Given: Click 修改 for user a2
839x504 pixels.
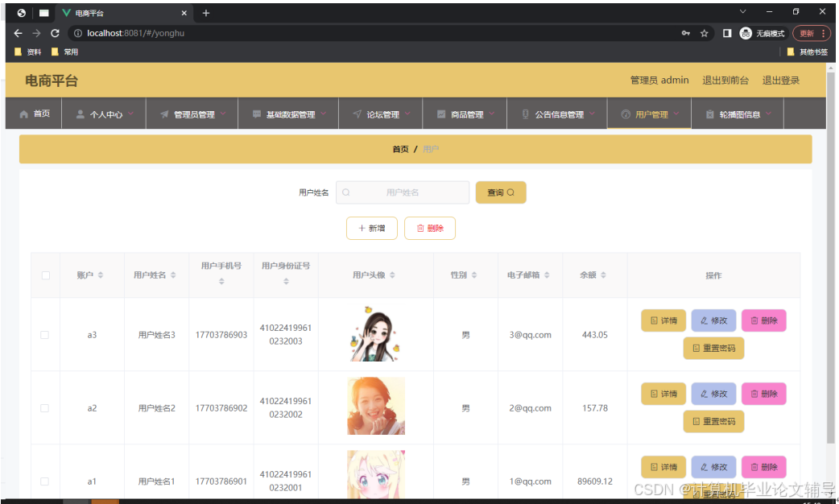Looking at the screenshot, I should (713, 394).
